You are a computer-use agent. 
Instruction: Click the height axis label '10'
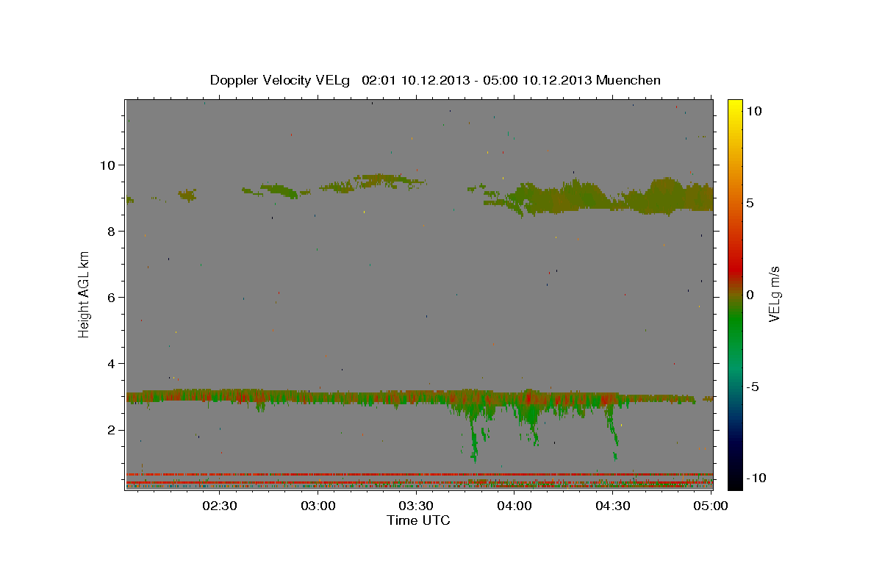pos(109,165)
